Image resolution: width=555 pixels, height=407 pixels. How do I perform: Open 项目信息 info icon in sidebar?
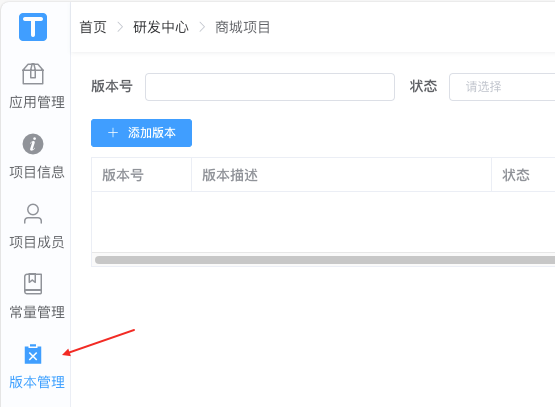tap(33, 144)
